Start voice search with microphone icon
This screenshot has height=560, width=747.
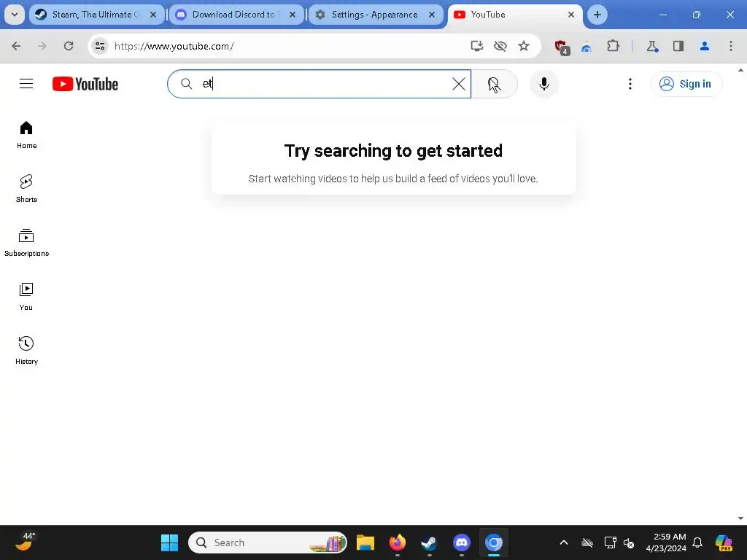pos(543,84)
